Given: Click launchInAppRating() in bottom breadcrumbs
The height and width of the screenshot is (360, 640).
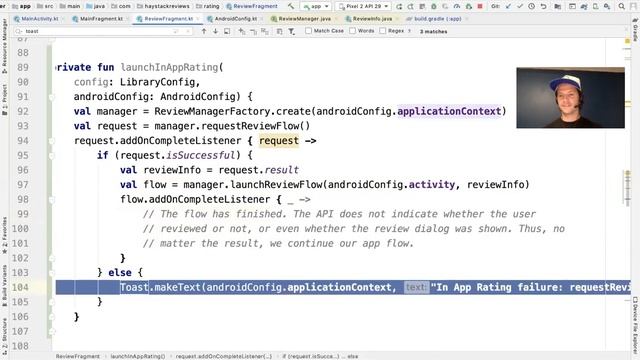Looking at the screenshot, I should 138,356.
